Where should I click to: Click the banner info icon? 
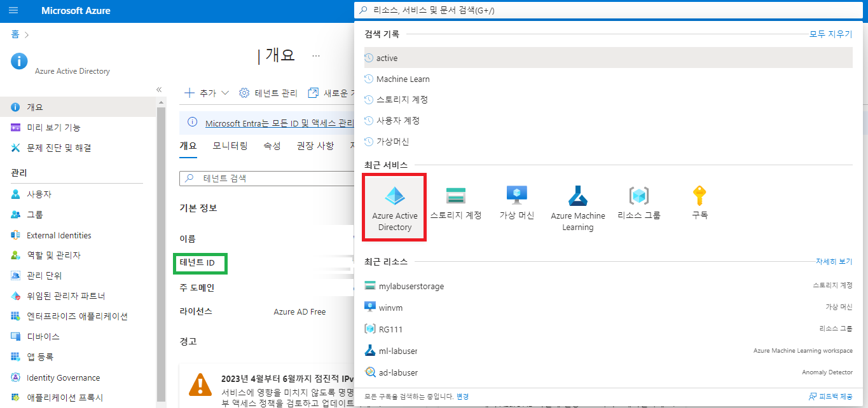point(193,123)
